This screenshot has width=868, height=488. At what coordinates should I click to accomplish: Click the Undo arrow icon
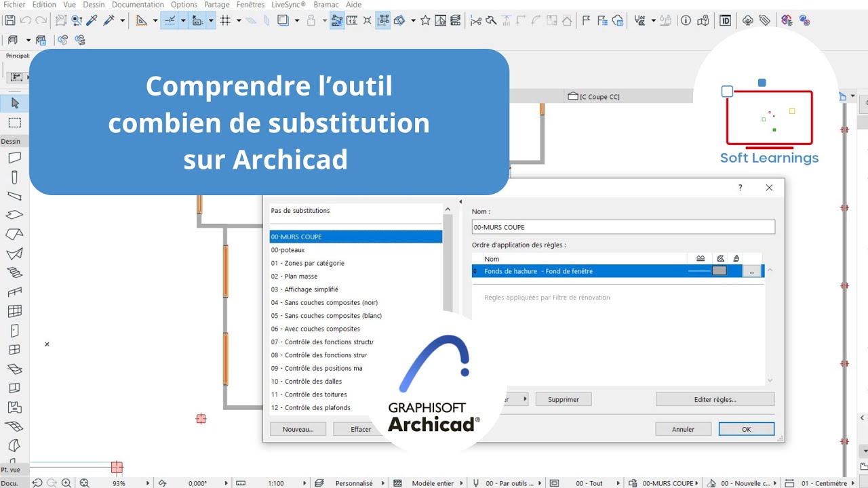point(26,20)
